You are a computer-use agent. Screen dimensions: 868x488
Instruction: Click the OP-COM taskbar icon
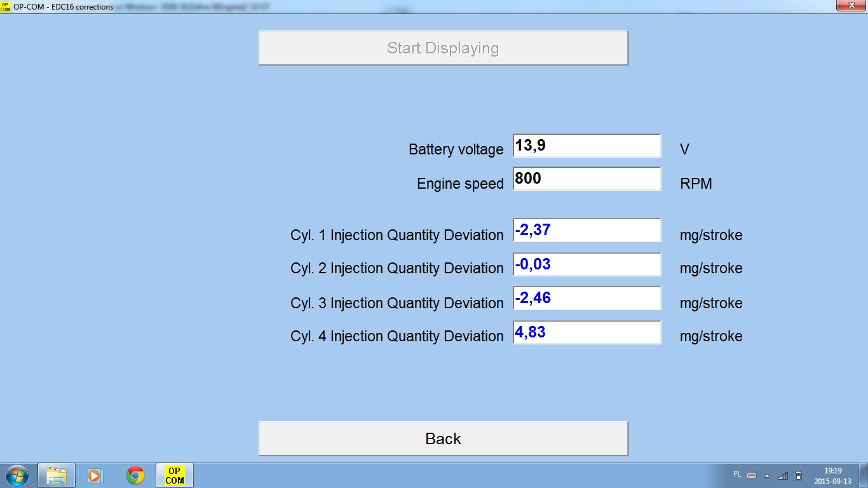pyautogui.click(x=174, y=475)
